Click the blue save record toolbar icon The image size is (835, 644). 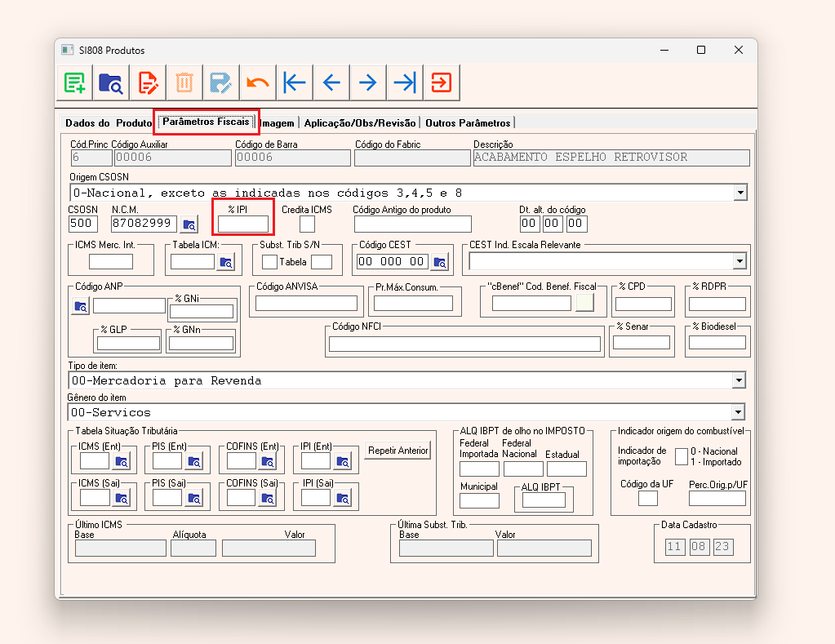coord(221,82)
